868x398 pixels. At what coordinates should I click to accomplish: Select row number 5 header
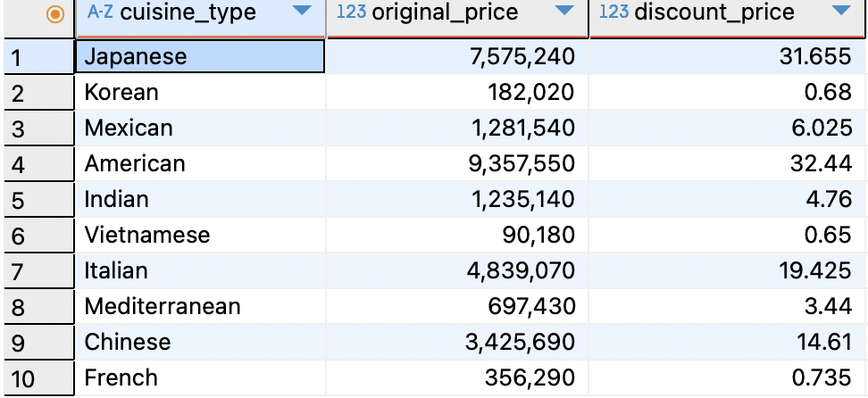[38, 200]
